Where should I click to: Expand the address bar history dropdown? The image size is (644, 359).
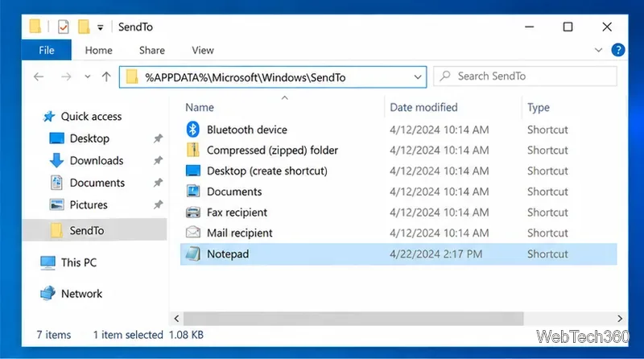point(418,76)
